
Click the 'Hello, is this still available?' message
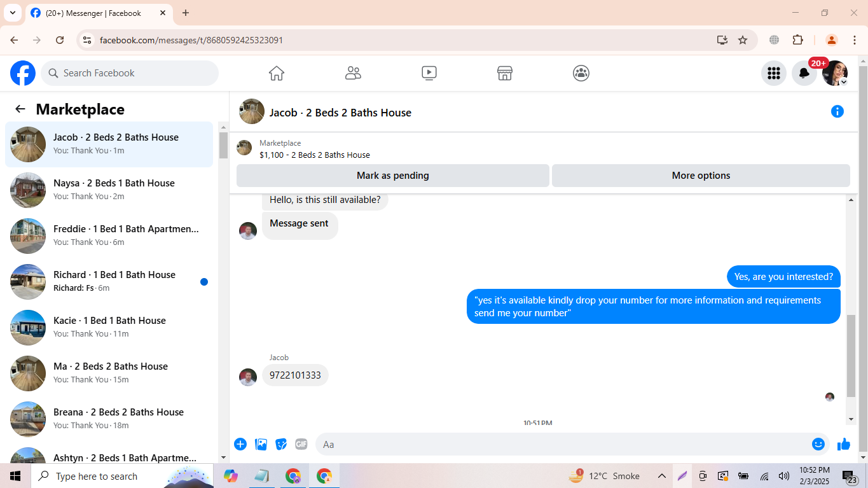tap(325, 200)
